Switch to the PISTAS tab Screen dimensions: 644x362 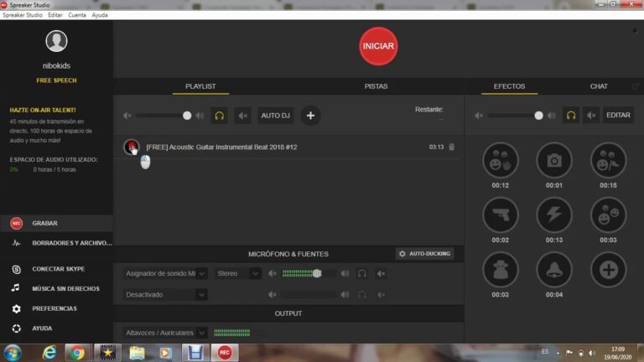tap(376, 86)
